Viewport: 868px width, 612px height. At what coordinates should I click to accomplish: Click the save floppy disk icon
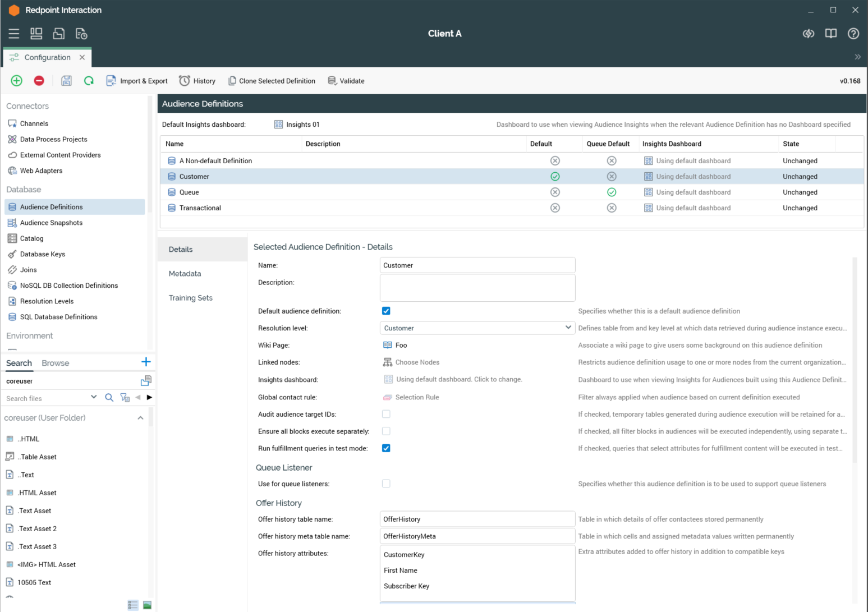point(66,81)
